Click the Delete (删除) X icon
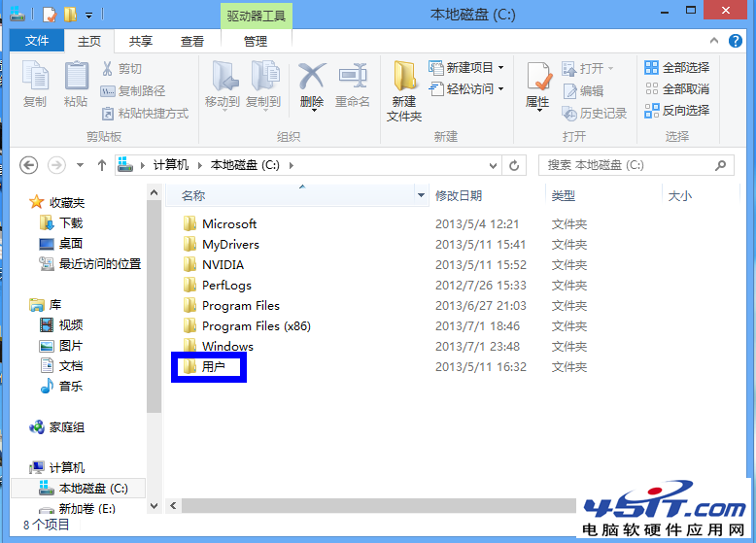756x543 pixels. point(312,76)
